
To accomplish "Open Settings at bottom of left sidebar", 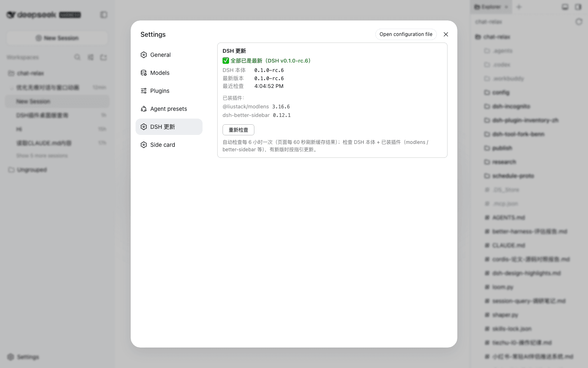I will (24, 357).
